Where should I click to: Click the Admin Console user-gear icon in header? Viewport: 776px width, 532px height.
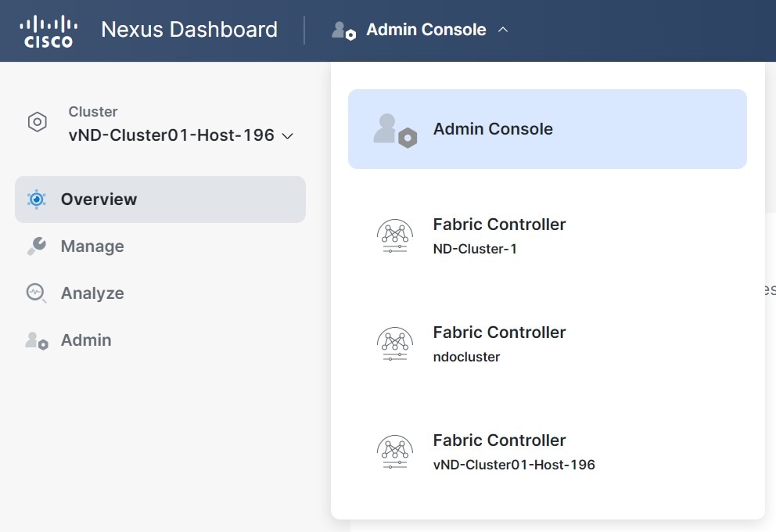click(343, 31)
